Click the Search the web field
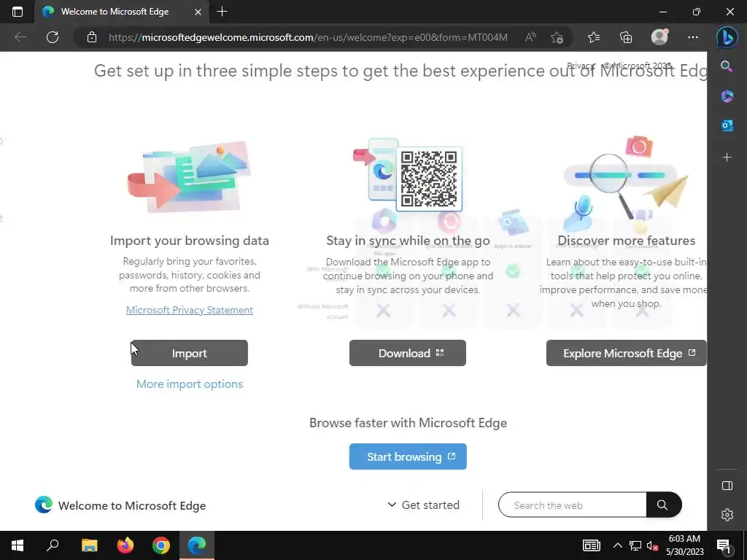 coord(572,505)
